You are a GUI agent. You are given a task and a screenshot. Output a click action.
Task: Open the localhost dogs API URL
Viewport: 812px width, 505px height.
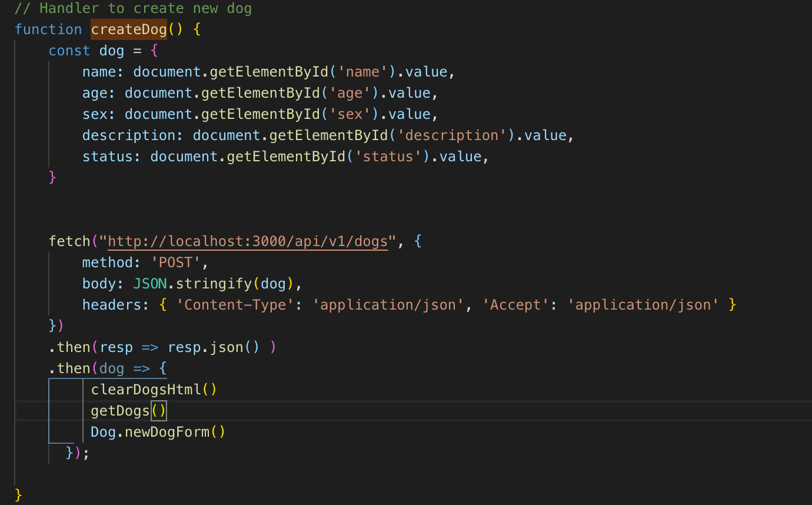(247, 241)
